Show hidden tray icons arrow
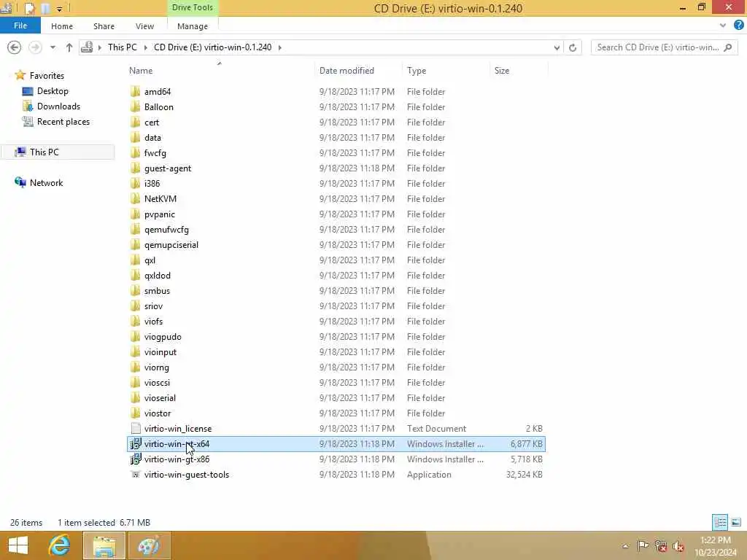747x560 pixels. coord(625,546)
